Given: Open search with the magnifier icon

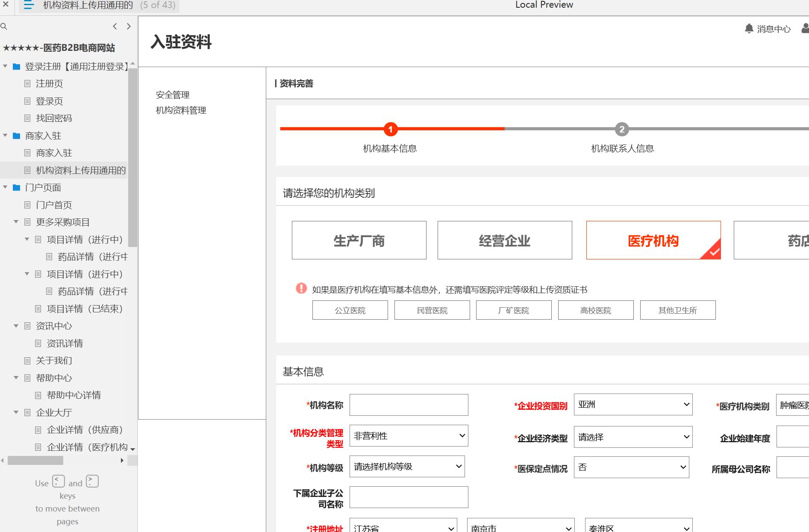Looking at the screenshot, I should pos(4,26).
